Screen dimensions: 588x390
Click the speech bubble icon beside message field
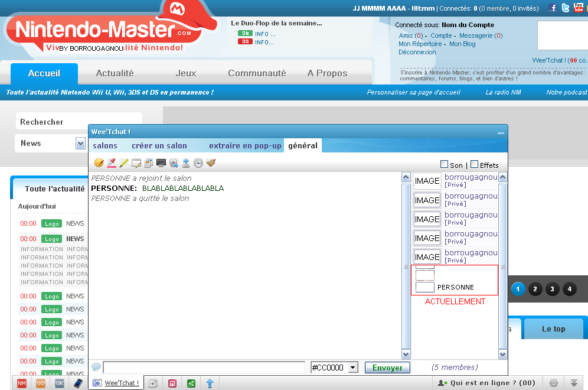point(96,367)
